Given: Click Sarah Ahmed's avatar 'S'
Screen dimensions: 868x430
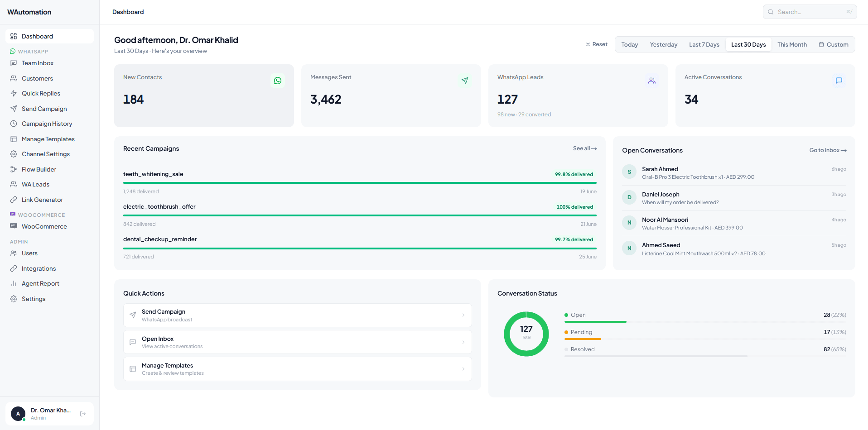Looking at the screenshot, I should pyautogui.click(x=629, y=172).
